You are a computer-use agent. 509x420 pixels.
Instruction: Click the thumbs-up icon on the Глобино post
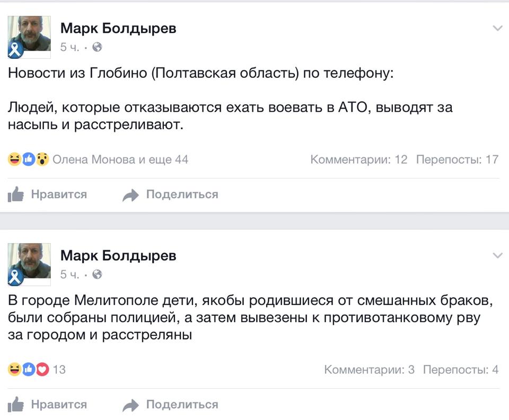pos(16,195)
